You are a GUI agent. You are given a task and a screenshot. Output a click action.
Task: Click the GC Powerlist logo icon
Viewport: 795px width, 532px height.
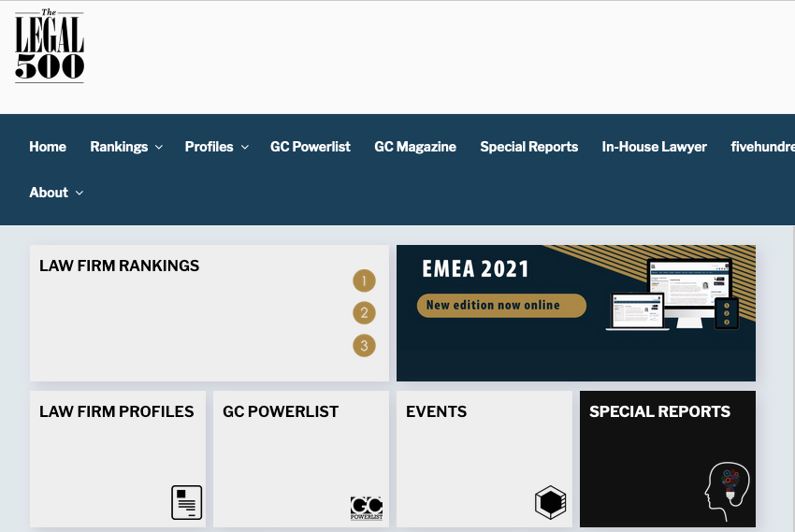(367, 509)
